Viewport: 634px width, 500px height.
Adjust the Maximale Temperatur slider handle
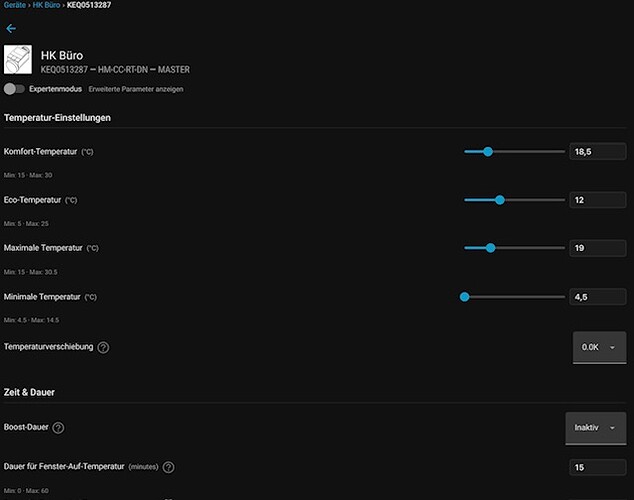pos(490,248)
